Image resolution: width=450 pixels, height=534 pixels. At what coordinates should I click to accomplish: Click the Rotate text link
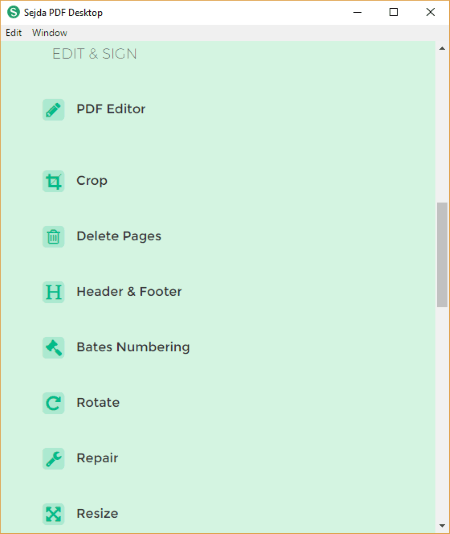(98, 403)
